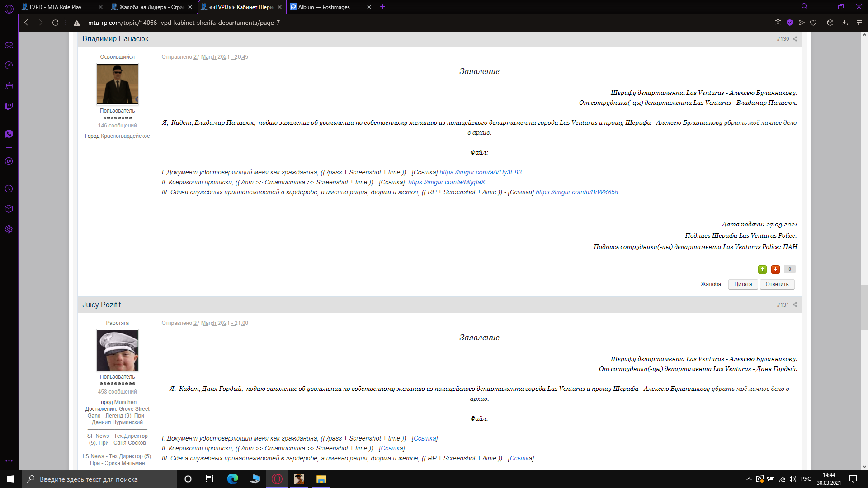Switch to LVPD - MTA Role Play tab
This screenshot has width=868, height=488.
point(56,7)
